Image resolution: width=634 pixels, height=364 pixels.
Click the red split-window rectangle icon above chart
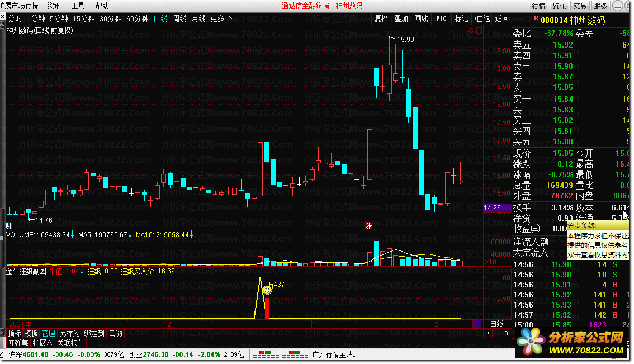[x=479, y=30]
